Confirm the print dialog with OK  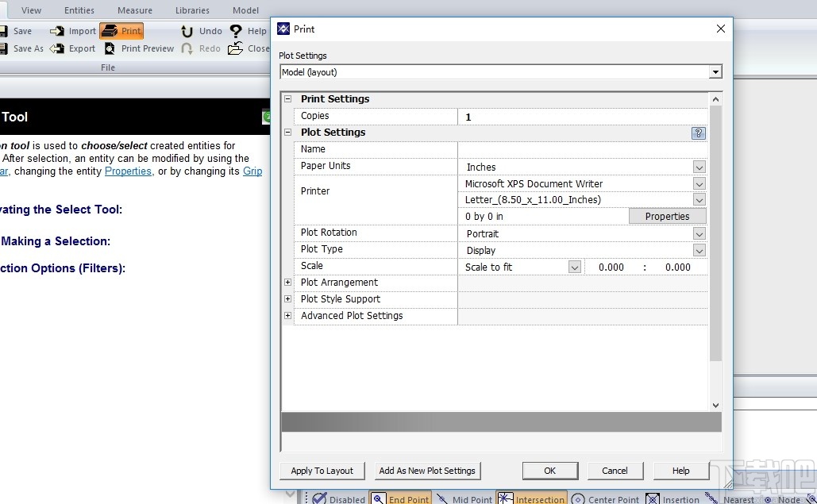(x=550, y=471)
